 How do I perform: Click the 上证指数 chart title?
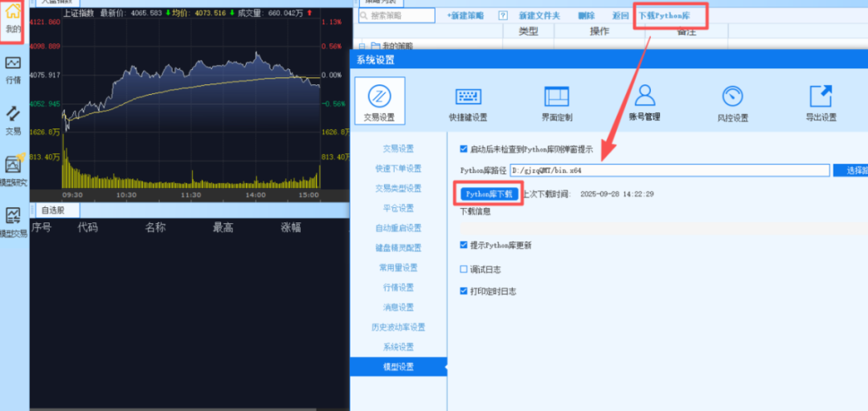pos(79,14)
